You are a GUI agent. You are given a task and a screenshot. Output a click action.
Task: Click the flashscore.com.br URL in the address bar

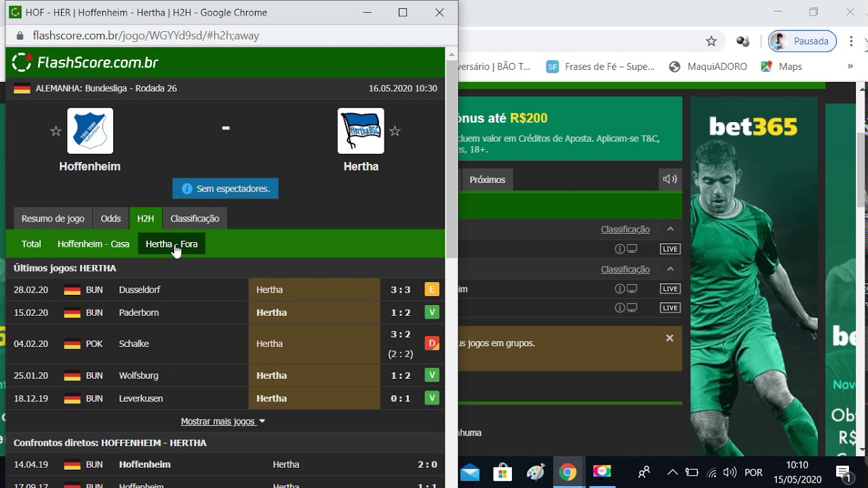point(146,36)
